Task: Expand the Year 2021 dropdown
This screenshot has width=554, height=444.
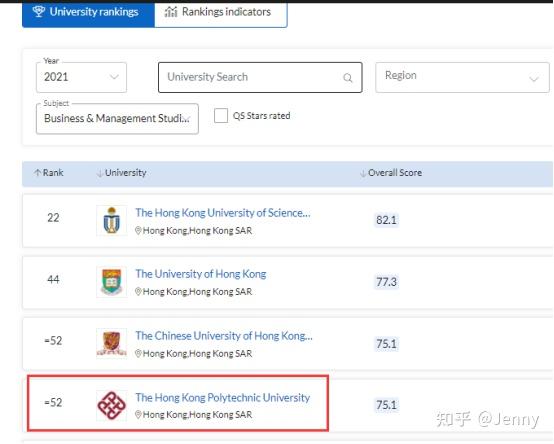Action: [x=81, y=77]
